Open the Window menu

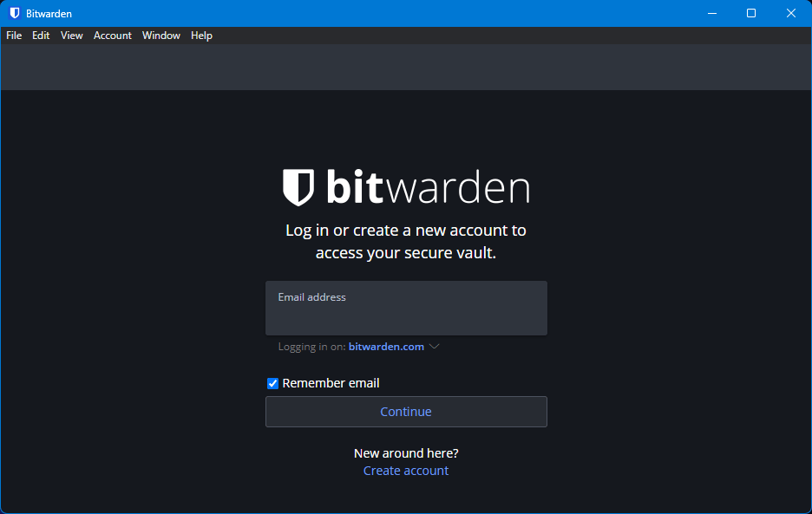[x=160, y=36]
